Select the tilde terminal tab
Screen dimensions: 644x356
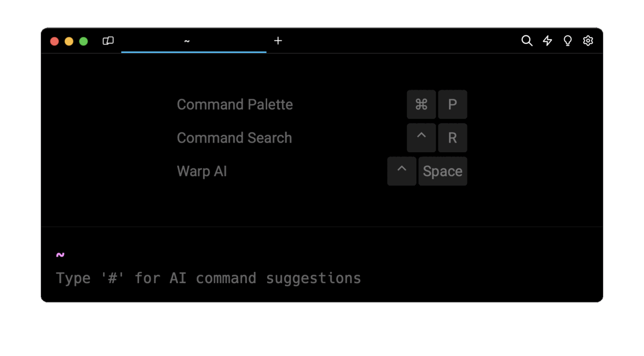pyautogui.click(x=187, y=41)
